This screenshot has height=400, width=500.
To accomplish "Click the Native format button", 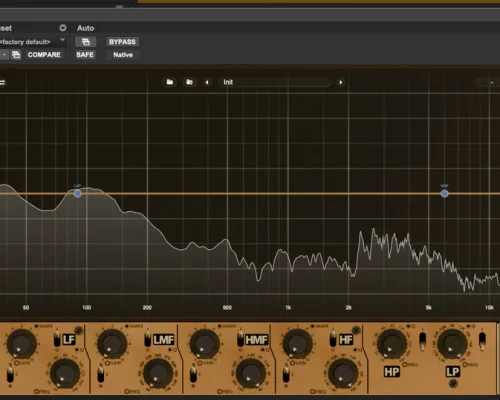I will click(x=123, y=55).
